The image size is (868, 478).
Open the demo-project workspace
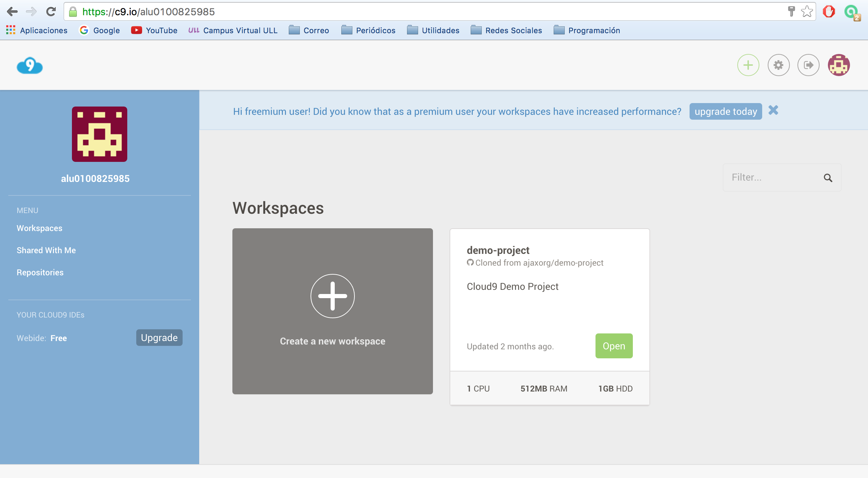[614, 346]
